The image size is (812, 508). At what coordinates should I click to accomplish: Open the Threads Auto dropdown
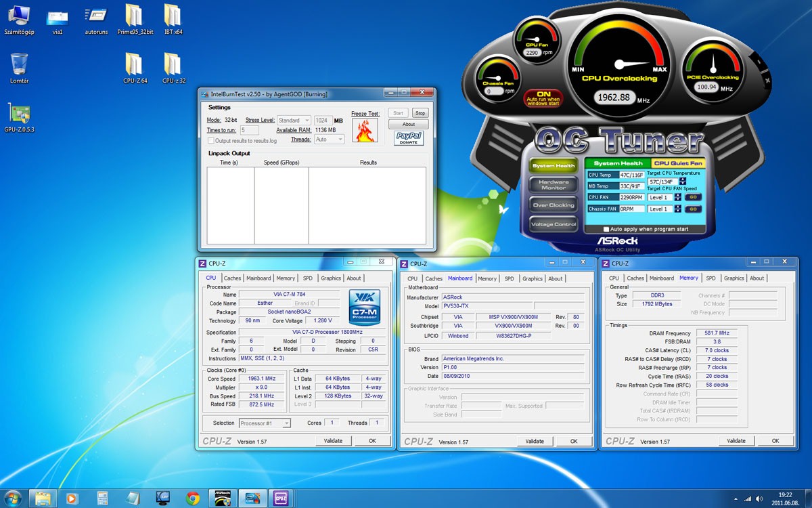click(x=329, y=139)
